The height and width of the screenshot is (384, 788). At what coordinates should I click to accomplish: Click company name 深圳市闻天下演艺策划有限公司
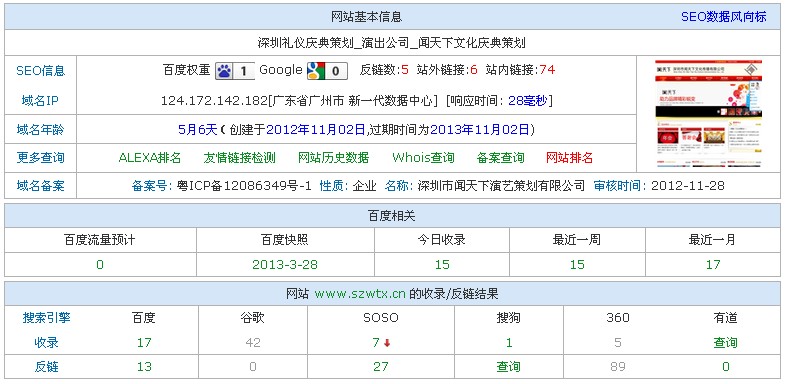point(501,186)
